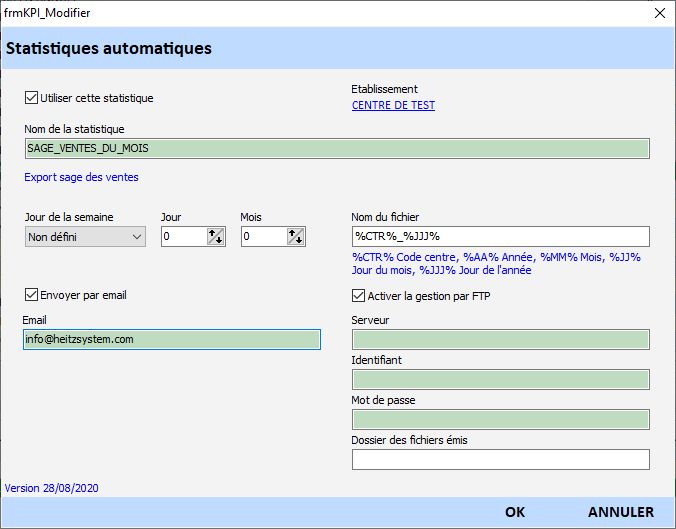
Task: Click into the Nom du fichier field
Action: click(501, 236)
